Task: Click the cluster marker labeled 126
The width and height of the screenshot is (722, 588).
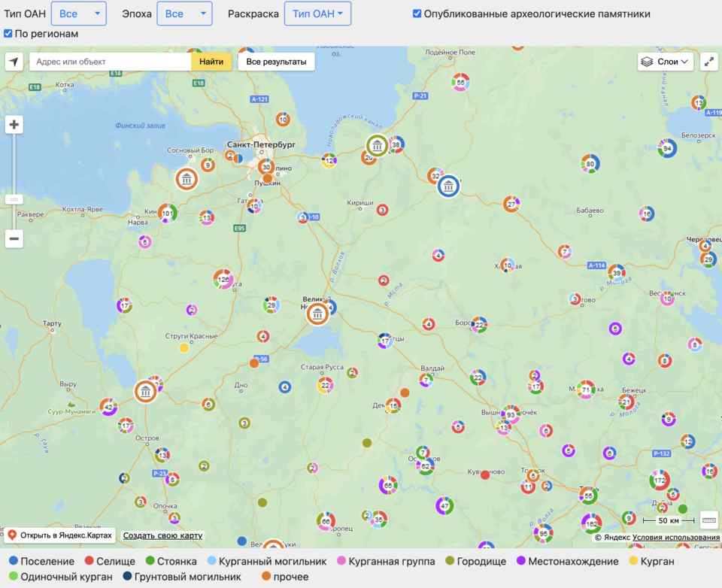Action: click(x=223, y=280)
